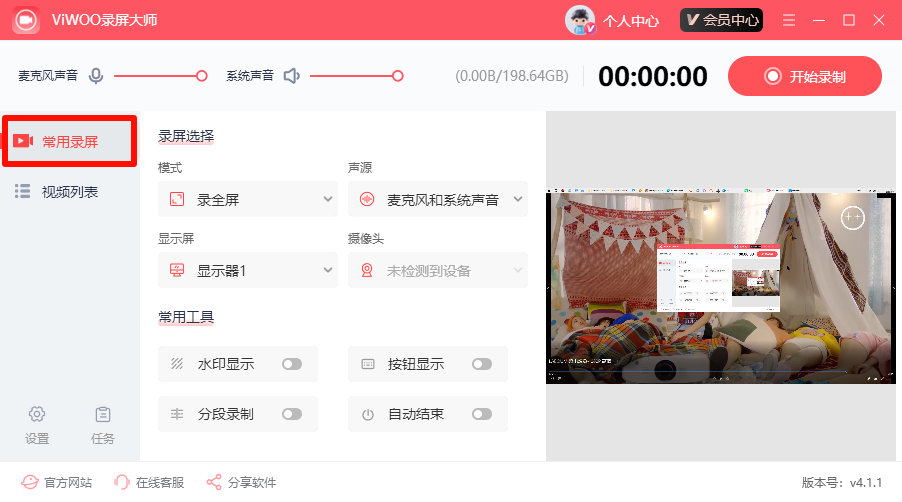Image resolution: width=902 pixels, height=502 pixels.
Task: Click the 官方网站 planet icon
Action: 30,482
